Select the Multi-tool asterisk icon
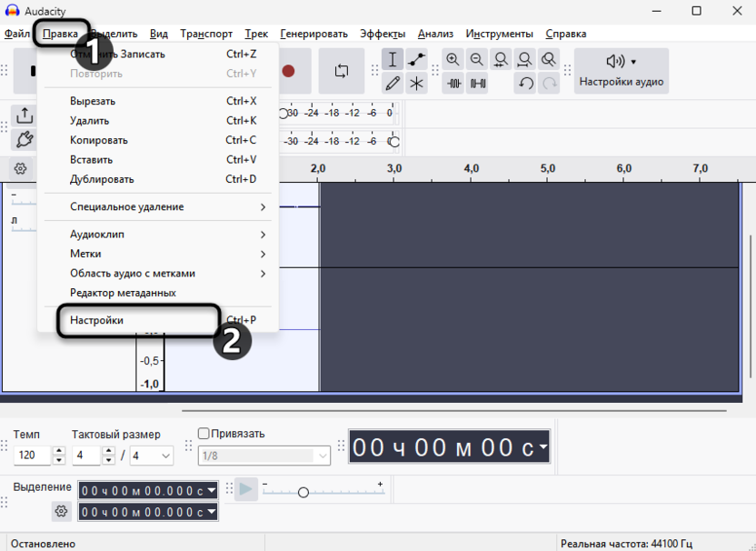Image resolution: width=756 pixels, height=551 pixels. [x=416, y=84]
